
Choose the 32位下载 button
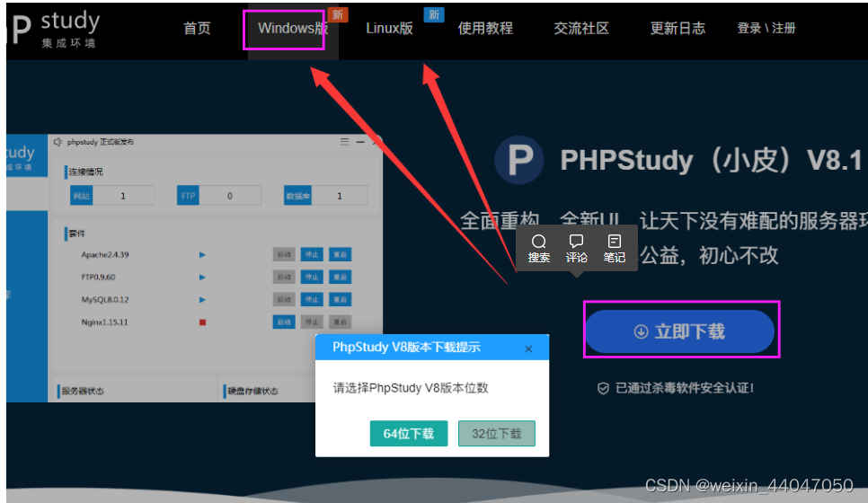click(497, 433)
